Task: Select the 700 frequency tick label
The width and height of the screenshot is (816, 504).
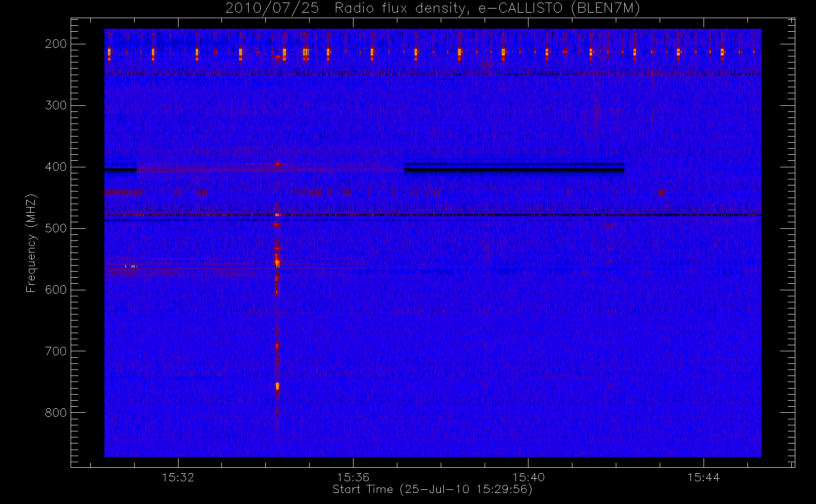Action: click(x=56, y=351)
